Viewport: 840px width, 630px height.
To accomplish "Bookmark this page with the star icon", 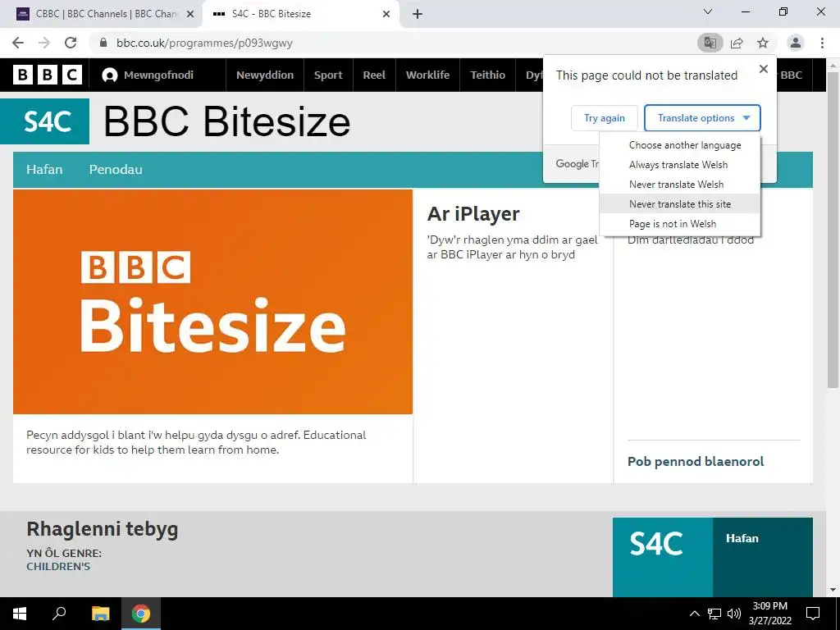I will coord(763,43).
